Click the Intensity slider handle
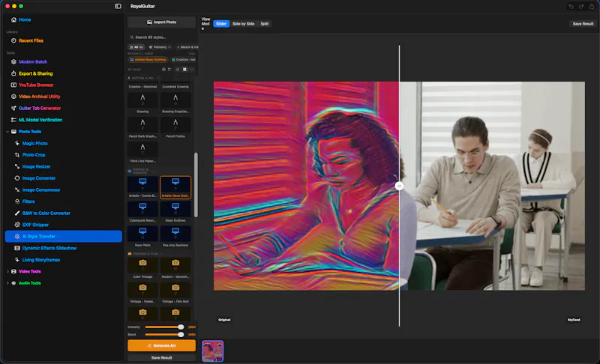 point(181,327)
